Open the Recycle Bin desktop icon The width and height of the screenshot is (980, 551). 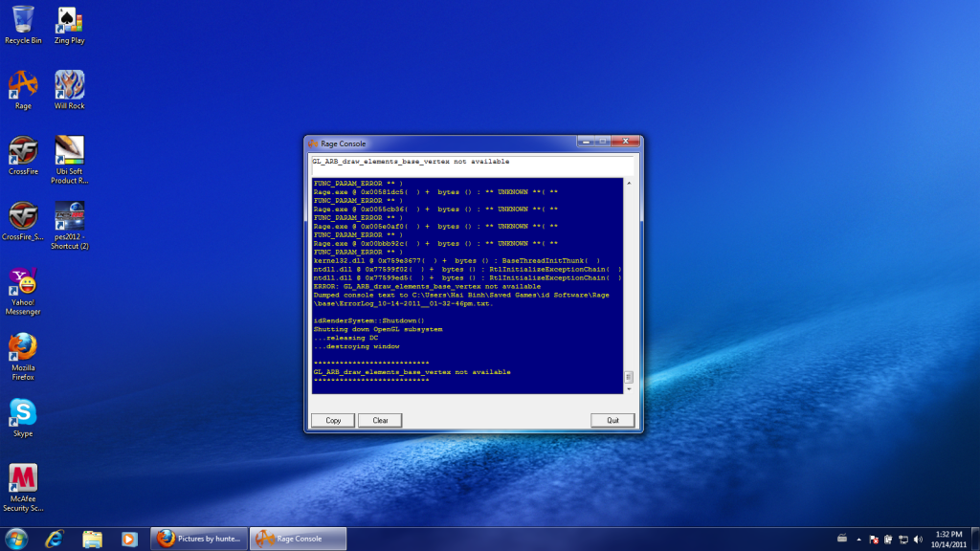pos(23,25)
